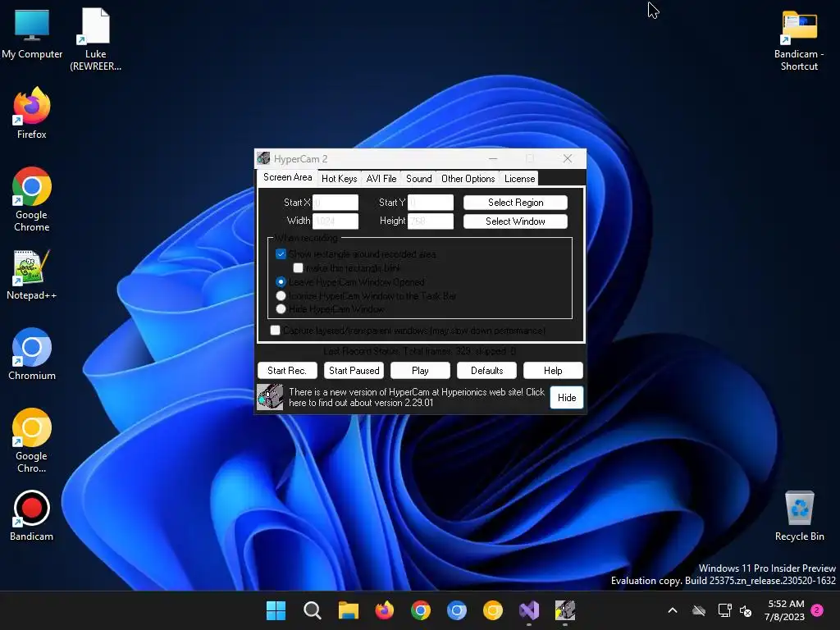The width and height of the screenshot is (840, 630).
Task: Click the Select Window button
Action: 515,221
